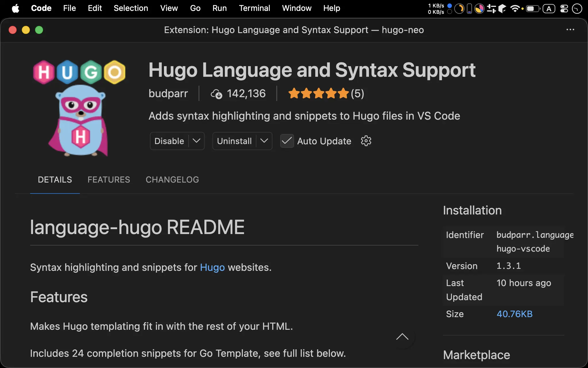Open the editor more actions ellipsis
The width and height of the screenshot is (588, 368).
570,30
